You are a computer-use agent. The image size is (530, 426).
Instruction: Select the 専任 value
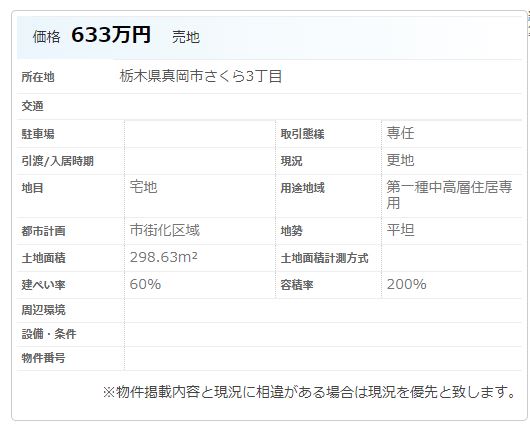point(401,133)
